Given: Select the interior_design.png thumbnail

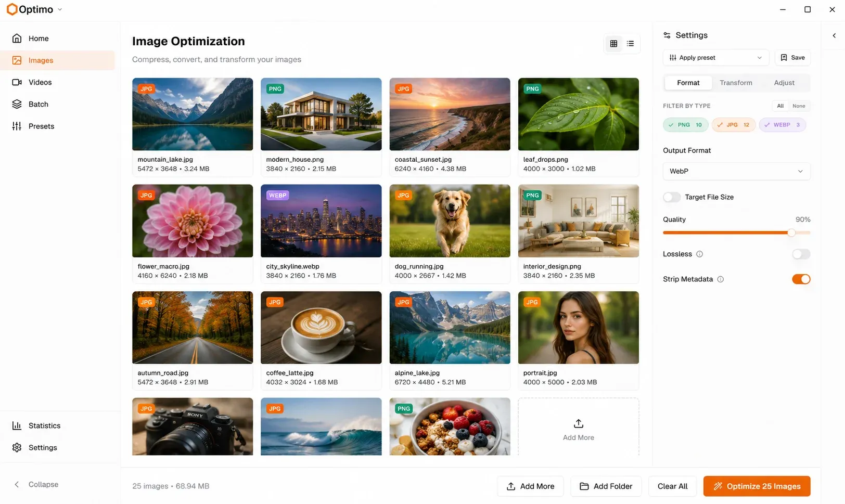Looking at the screenshot, I should pos(578,221).
